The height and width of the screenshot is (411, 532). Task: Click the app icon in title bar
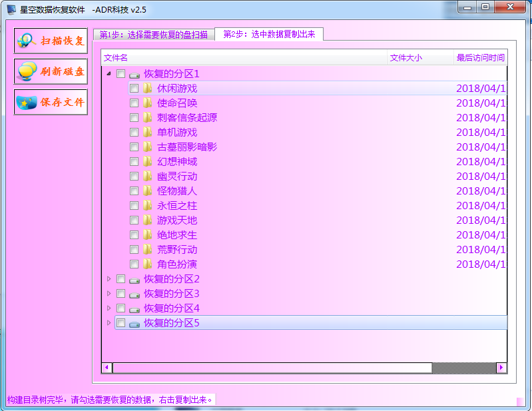click(11, 9)
